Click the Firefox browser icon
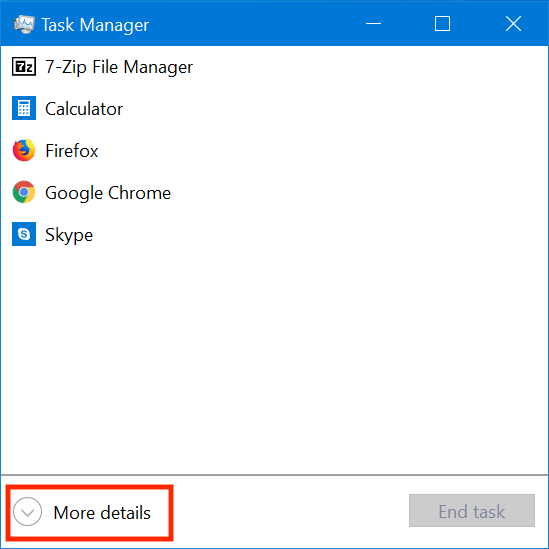Image resolution: width=549 pixels, height=549 pixels. (24, 150)
